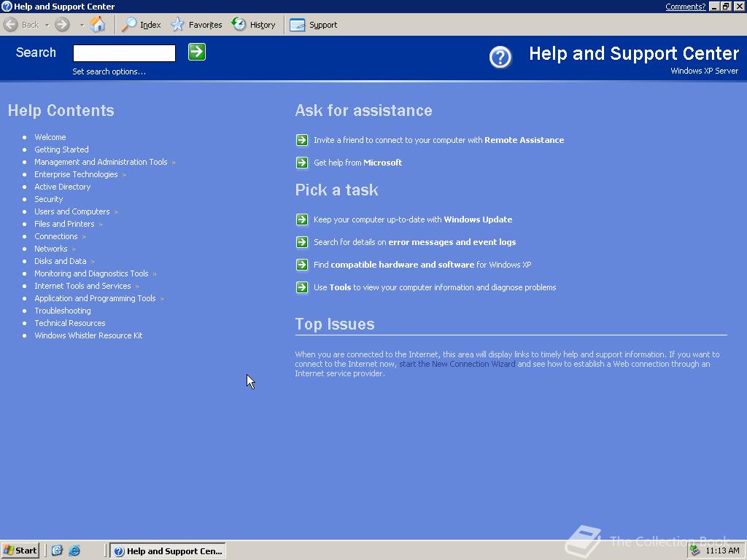Open Set search options link

tap(109, 71)
